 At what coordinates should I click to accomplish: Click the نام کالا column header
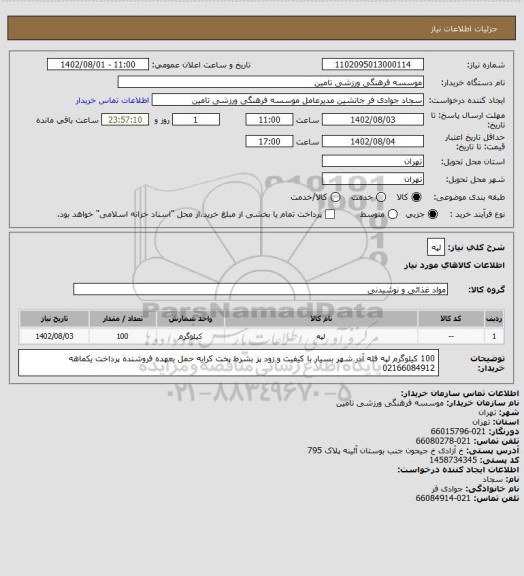(x=321, y=318)
